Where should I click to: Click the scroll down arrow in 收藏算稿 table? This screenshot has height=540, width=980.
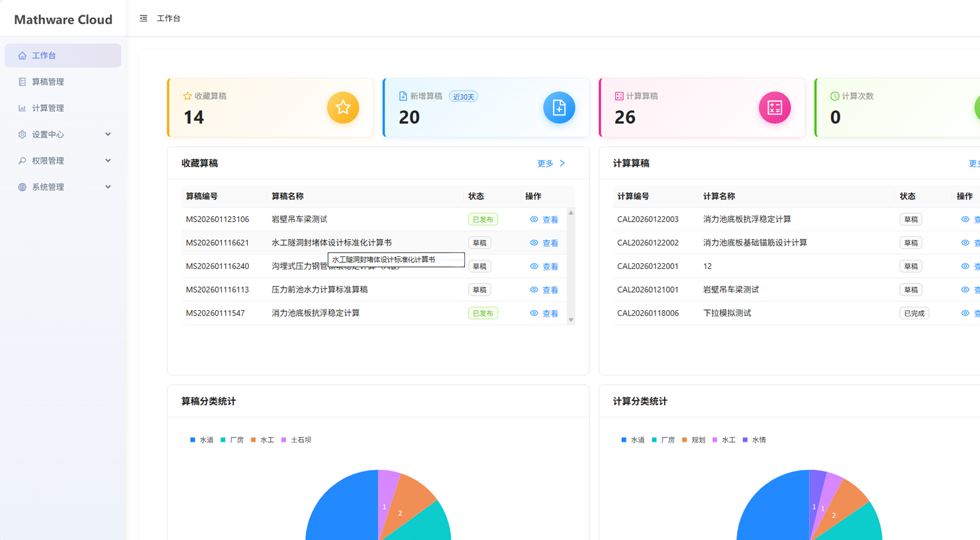click(x=571, y=320)
